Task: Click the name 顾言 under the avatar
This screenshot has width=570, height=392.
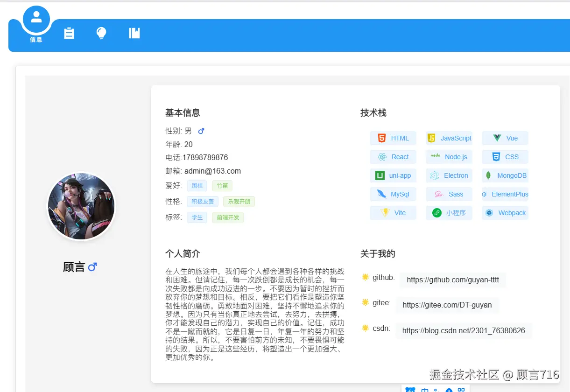Action: click(74, 267)
